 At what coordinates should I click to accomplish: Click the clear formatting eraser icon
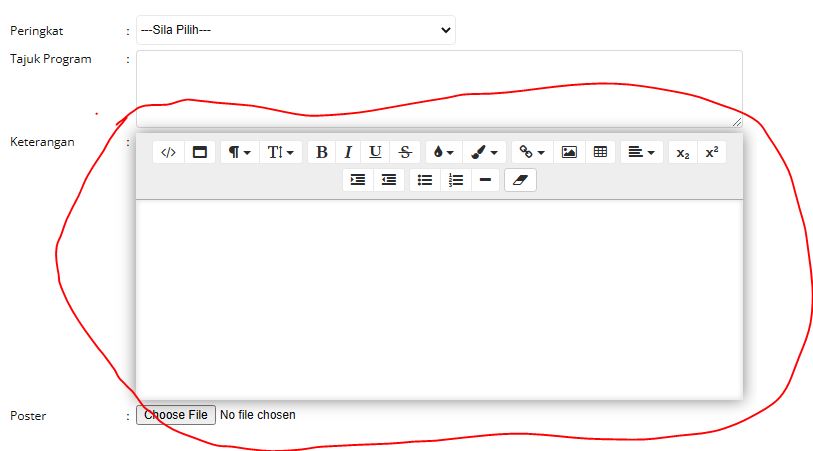point(520,180)
